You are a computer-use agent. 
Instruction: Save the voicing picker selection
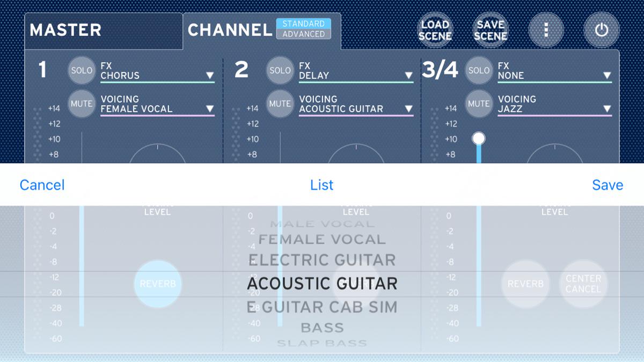[x=608, y=185]
